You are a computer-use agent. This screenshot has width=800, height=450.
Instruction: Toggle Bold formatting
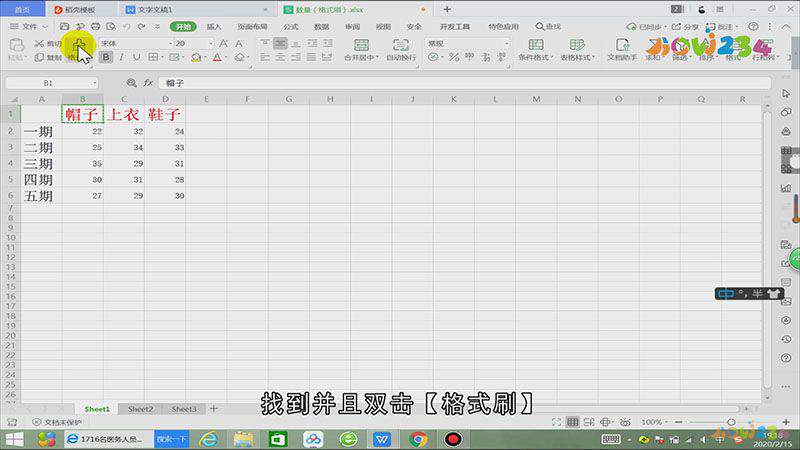(x=106, y=57)
